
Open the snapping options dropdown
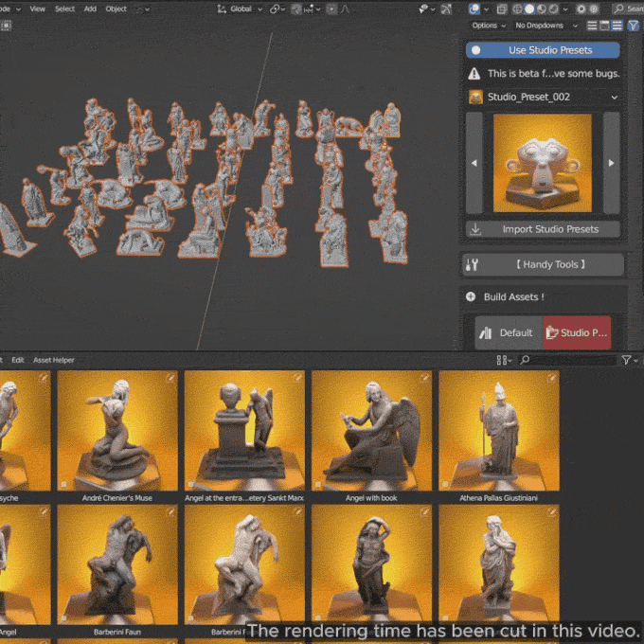coord(313,9)
